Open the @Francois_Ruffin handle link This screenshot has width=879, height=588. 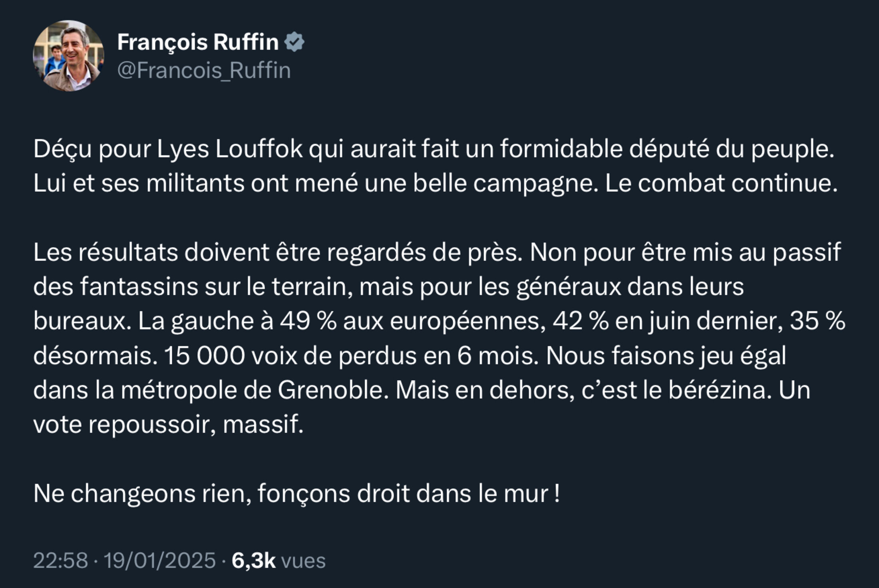(204, 71)
